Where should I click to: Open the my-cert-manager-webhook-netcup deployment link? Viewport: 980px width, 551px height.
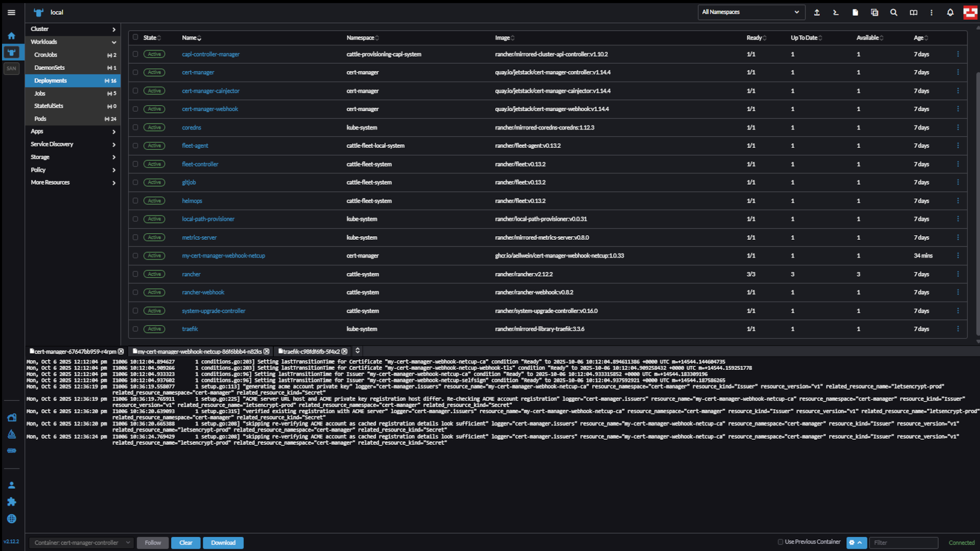(223, 256)
